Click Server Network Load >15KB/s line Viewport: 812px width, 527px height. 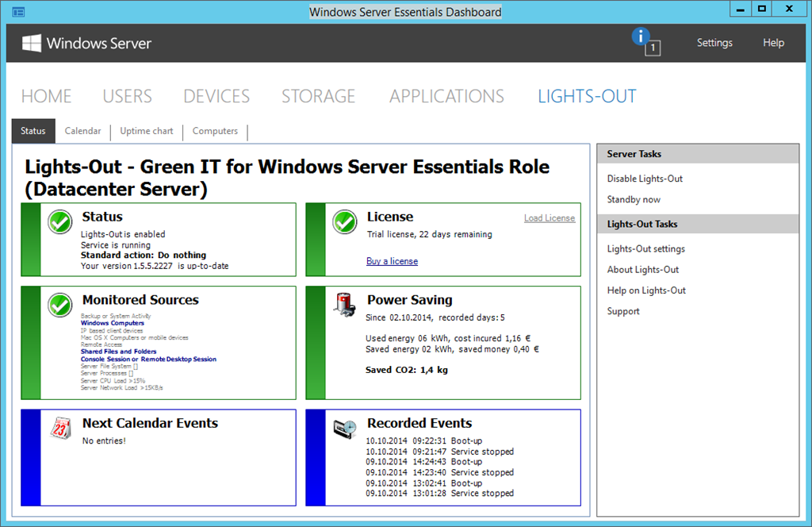121,387
